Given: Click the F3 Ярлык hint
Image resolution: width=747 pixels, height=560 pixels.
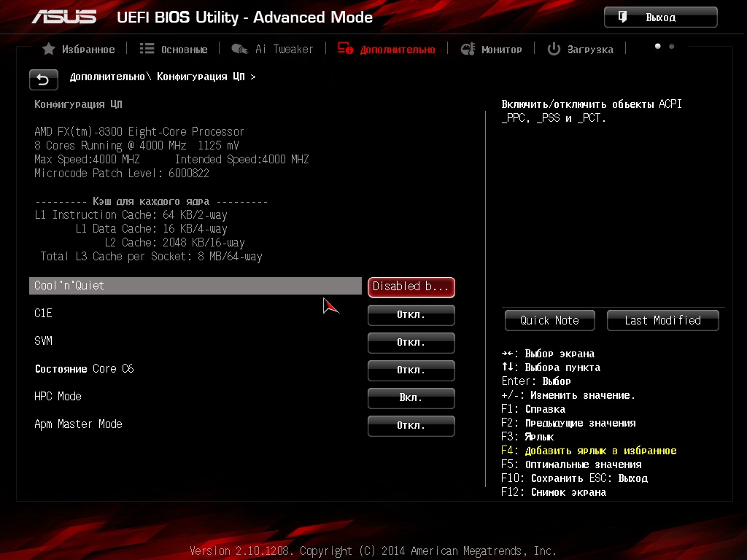Looking at the screenshot, I should pos(527,437).
